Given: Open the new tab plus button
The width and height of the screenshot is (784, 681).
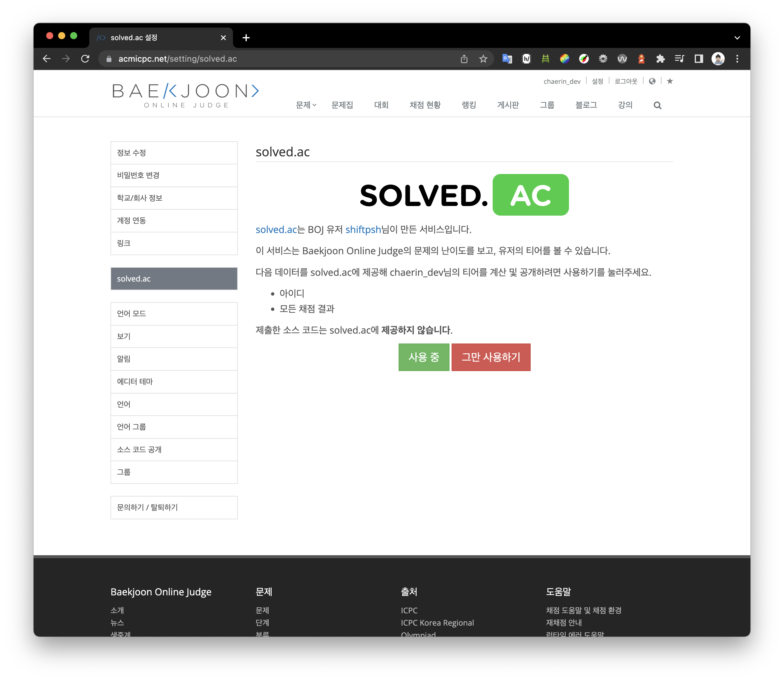Looking at the screenshot, I should [246, 38].
